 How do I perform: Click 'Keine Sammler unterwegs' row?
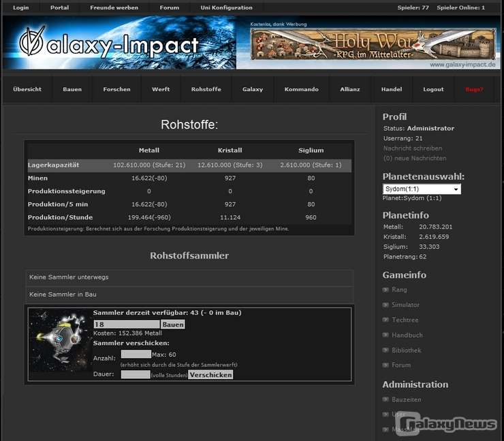[189, 277]
